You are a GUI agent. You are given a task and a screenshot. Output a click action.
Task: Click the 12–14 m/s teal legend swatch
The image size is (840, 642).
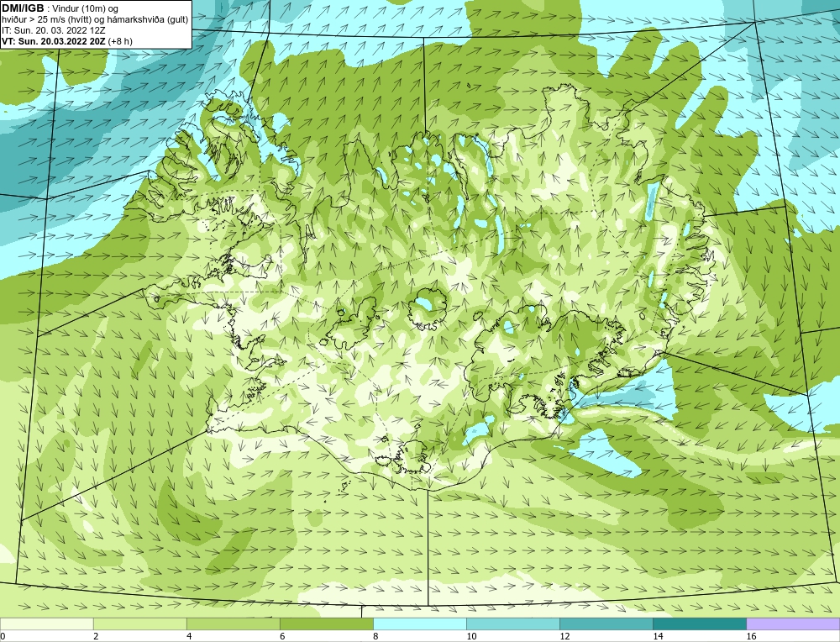606,624
